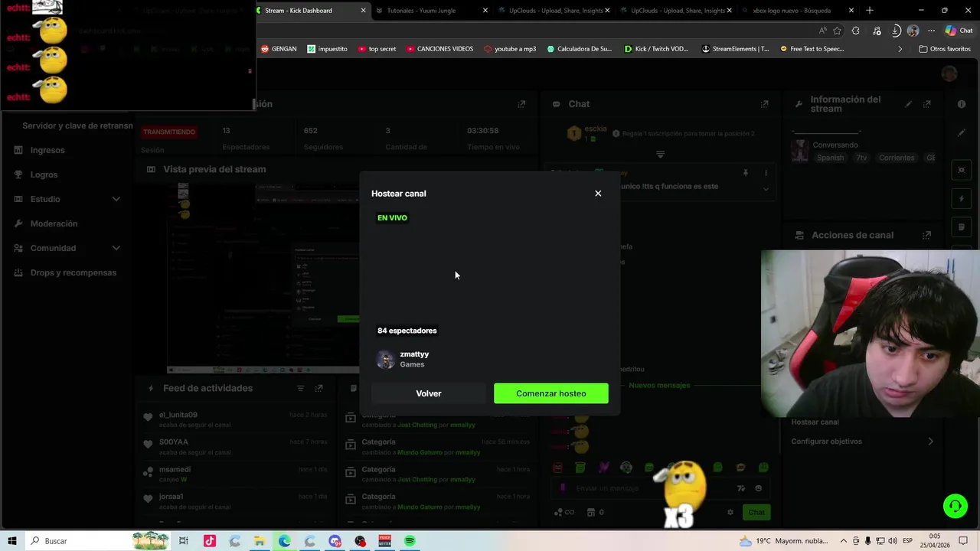Open the browser settings ellipsis menu
Image resolution: width=980 pixels, height=551 pixels.
[x=931, y=31]
